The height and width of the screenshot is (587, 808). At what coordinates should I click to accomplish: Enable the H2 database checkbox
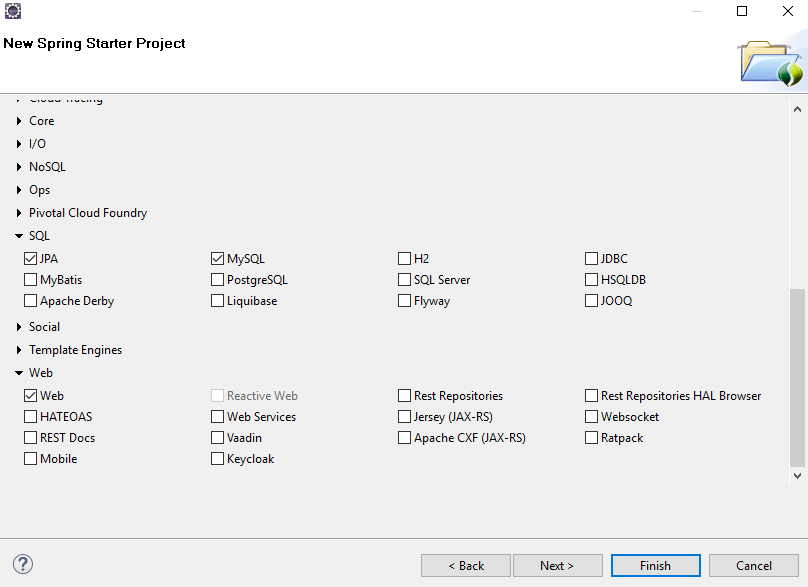(x=405, y=259)
